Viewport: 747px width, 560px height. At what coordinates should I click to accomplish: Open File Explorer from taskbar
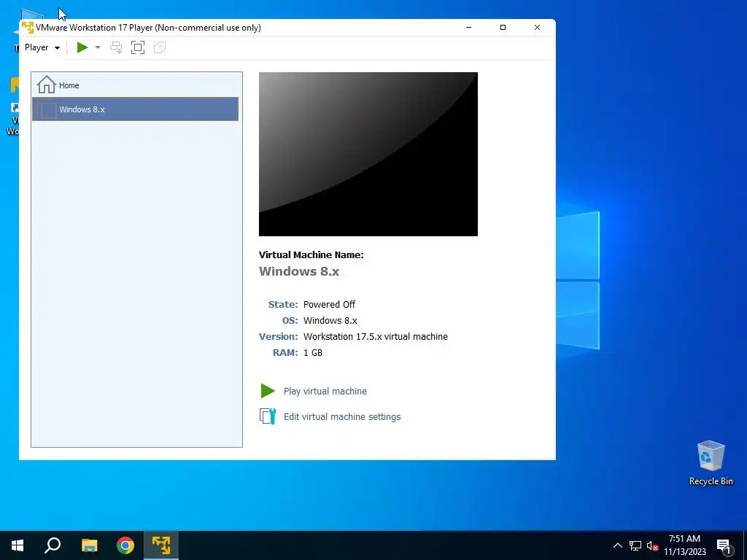click(x=89, y=545)
